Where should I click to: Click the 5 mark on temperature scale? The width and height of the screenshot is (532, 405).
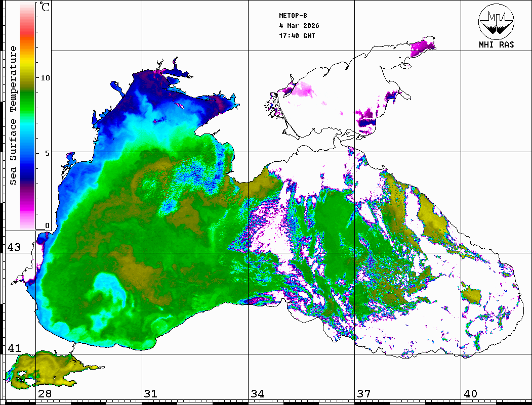[48, 152]
